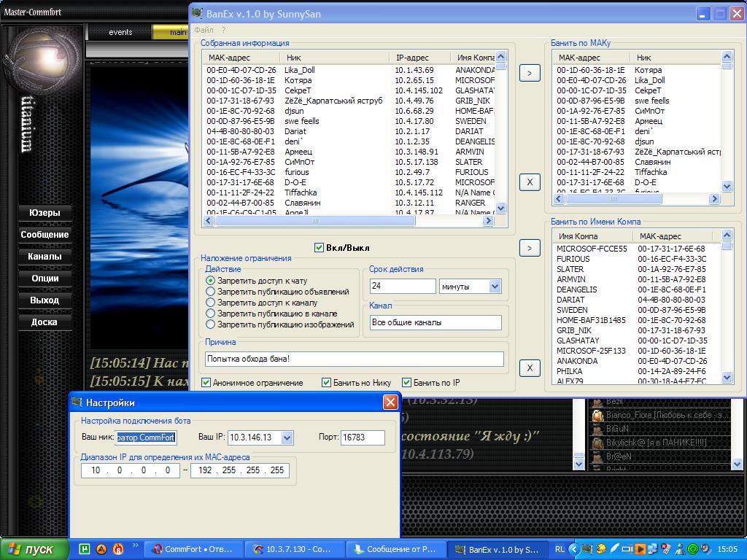Open the Файл menu
The height and width of the screenshot is (560, 747).
tap(204, 31)
